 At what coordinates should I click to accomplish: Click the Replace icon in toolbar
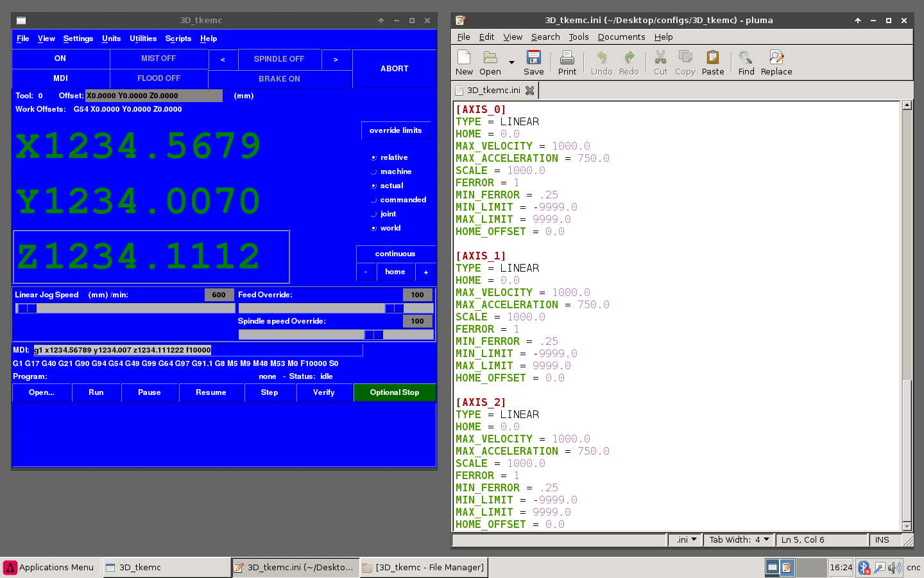click(776, 58)
